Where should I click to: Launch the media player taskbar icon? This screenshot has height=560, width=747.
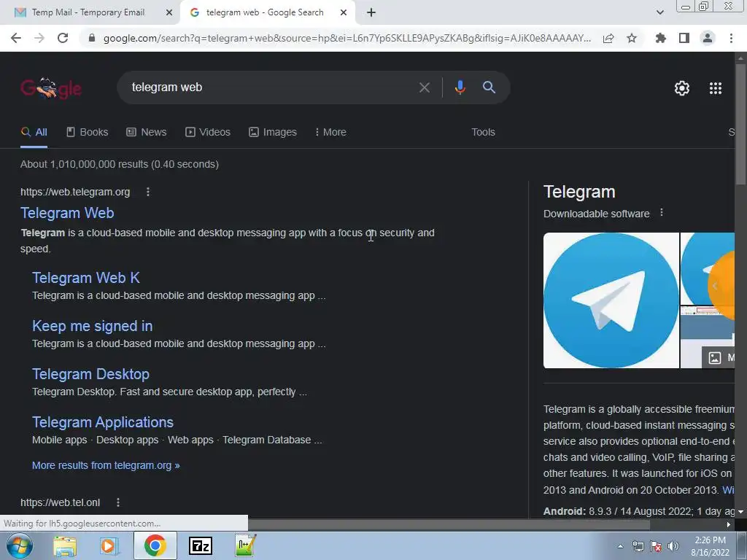click(109, 546)
